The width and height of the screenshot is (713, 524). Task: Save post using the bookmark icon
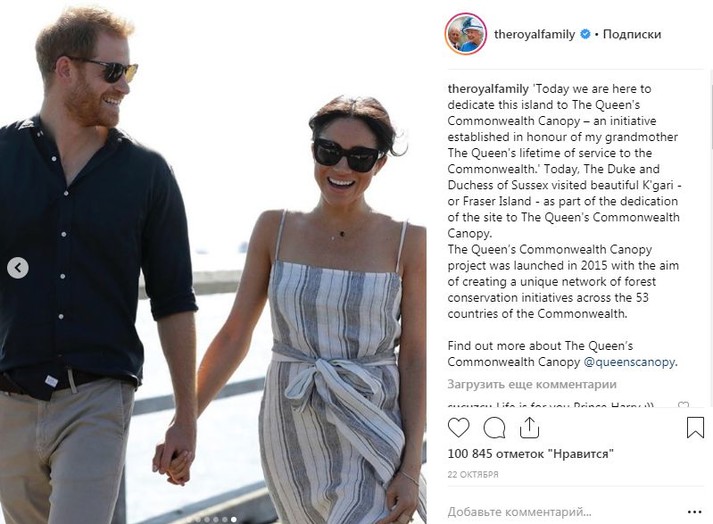695,428
